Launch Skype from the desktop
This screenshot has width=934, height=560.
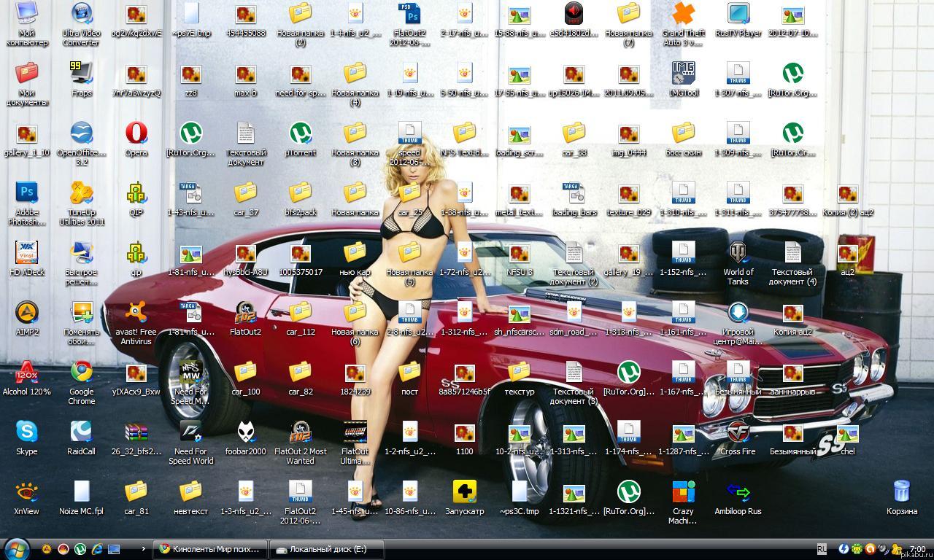pyautogui.click(x=27, y=437)
